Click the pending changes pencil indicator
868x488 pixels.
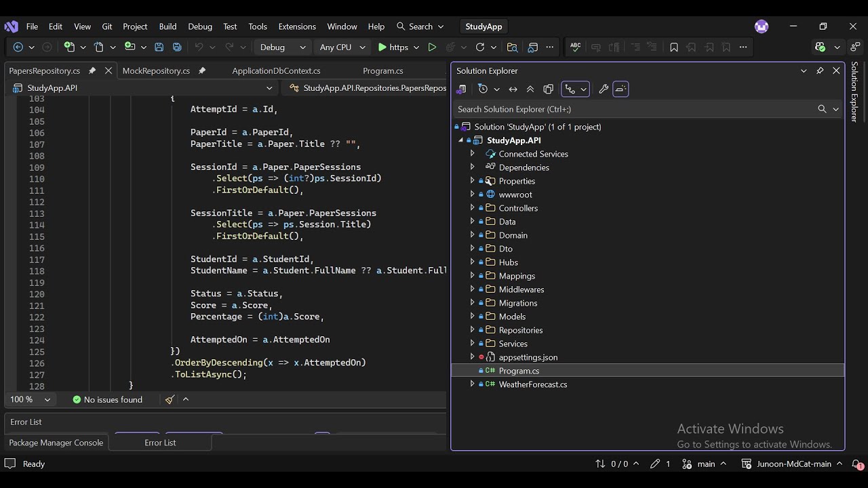pyautogui.click(x=660, y=464)
